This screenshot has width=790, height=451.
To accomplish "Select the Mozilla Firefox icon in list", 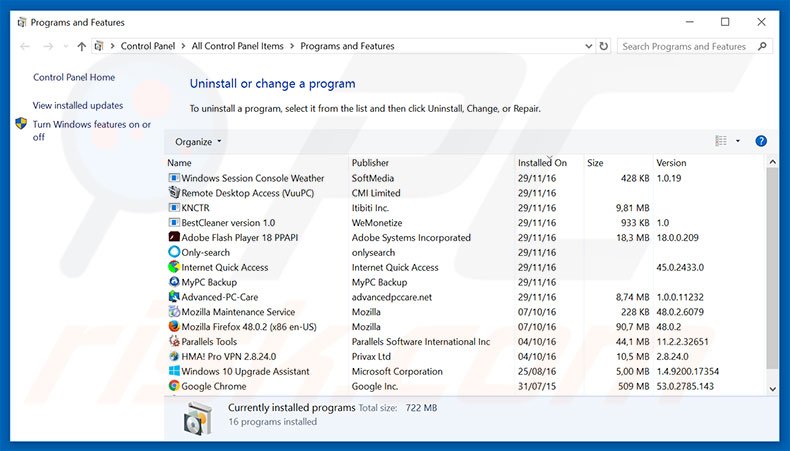I will point(174,327).
